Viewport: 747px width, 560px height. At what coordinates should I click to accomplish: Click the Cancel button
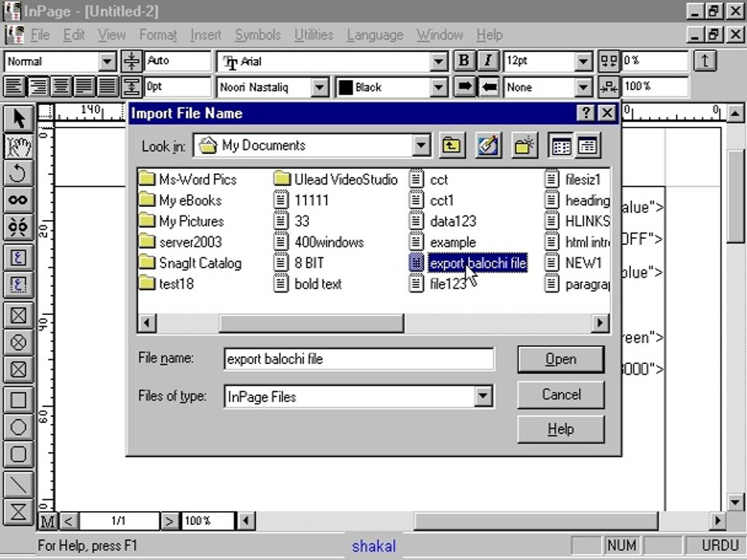pyautogui.click(x=561, y=395)
